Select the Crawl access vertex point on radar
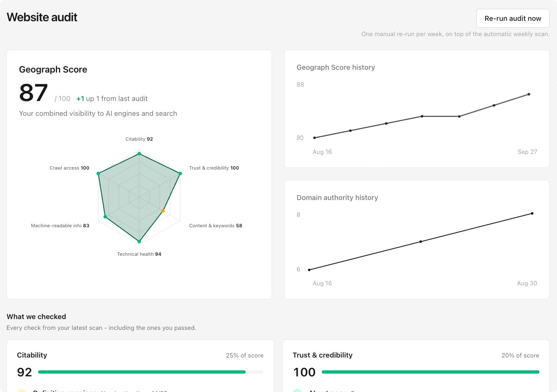 (98, 174)
